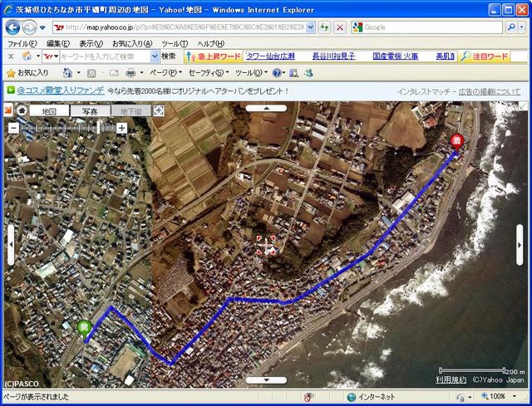Click the red destination marker on map

(x=456, y=141)
